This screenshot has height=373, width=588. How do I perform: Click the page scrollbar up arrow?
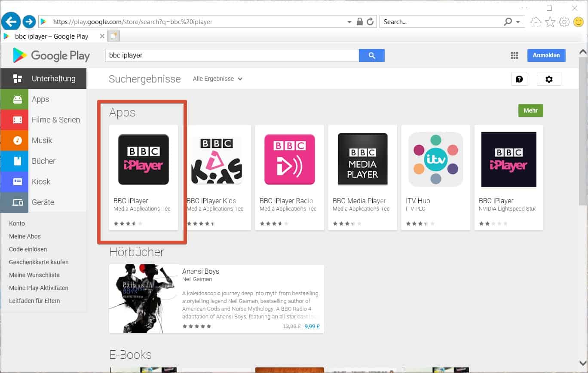pyautogui.click(x=583, y=52)
